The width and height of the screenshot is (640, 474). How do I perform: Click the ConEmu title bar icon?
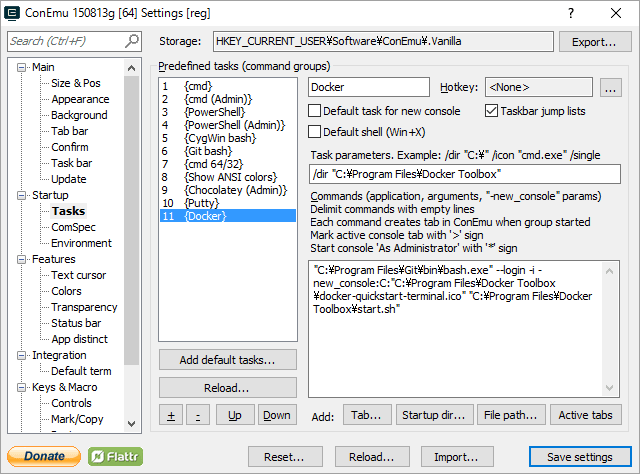pos(12,13)
